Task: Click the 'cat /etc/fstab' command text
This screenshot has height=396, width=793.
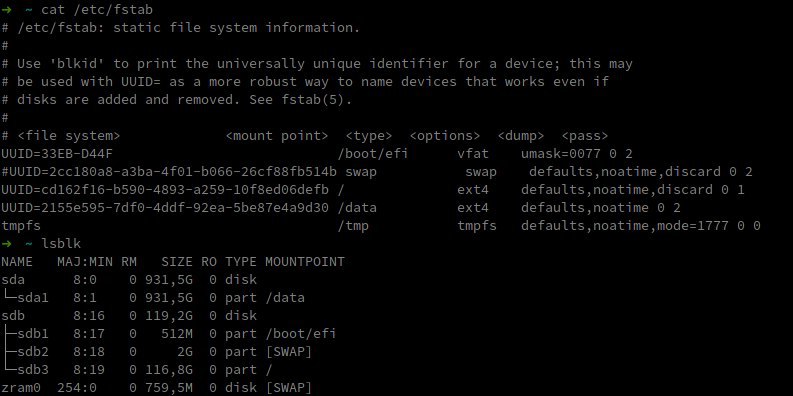Action: click(x=97, y=10)
